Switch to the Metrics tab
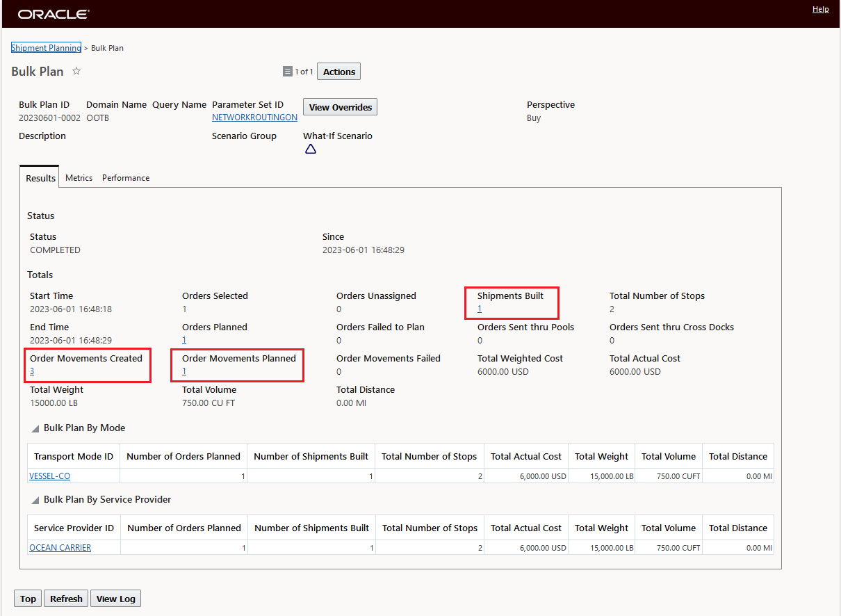841x616 pixels. pos(79,178)
